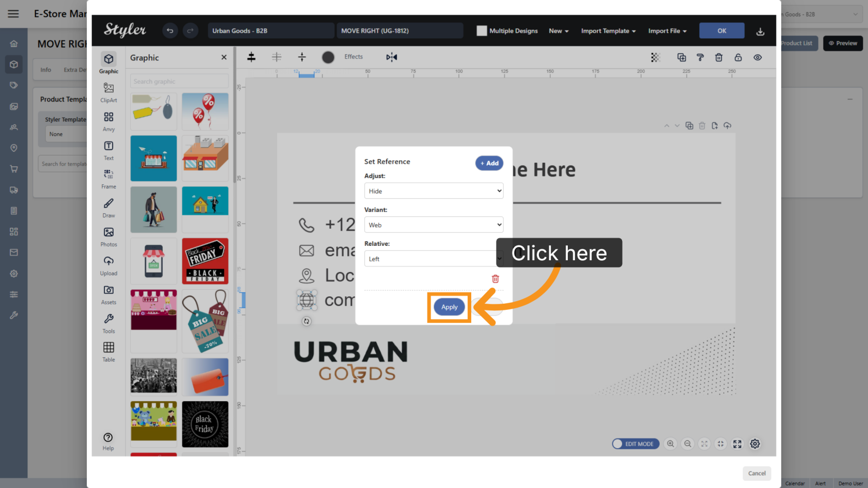Undo the last action
This screenshot has height=488, width=868.
click(169, 31)
